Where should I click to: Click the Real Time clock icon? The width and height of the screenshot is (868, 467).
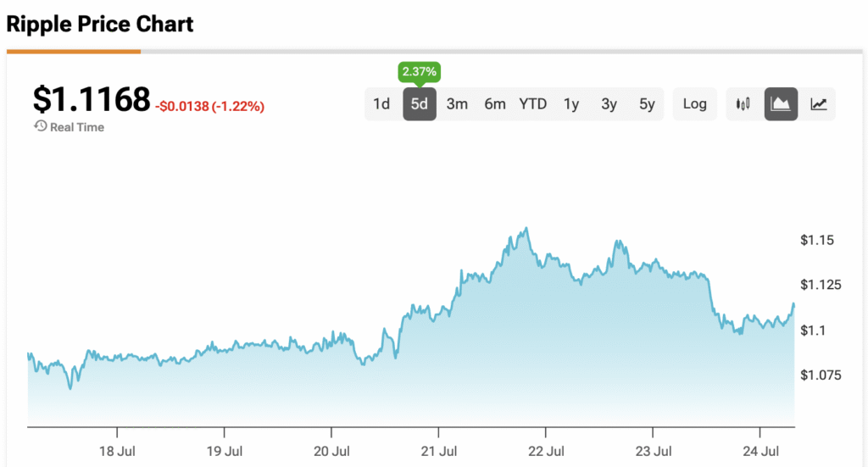click(x=40, y=126)
